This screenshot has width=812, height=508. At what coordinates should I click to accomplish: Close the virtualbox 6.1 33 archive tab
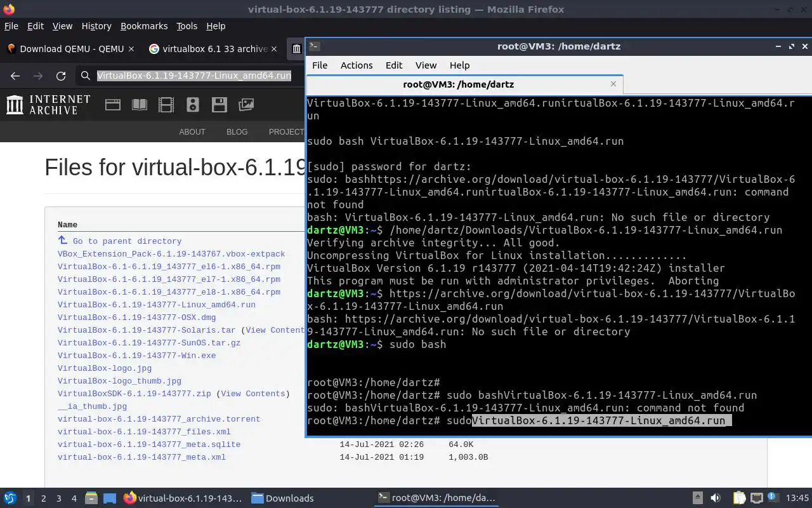(274, 49)
